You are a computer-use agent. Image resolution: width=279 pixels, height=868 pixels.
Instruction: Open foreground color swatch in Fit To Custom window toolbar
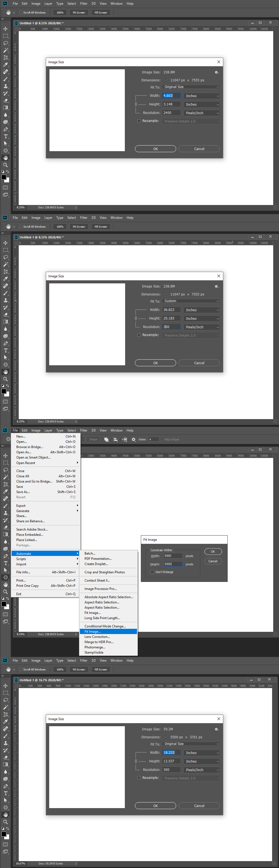4,391
